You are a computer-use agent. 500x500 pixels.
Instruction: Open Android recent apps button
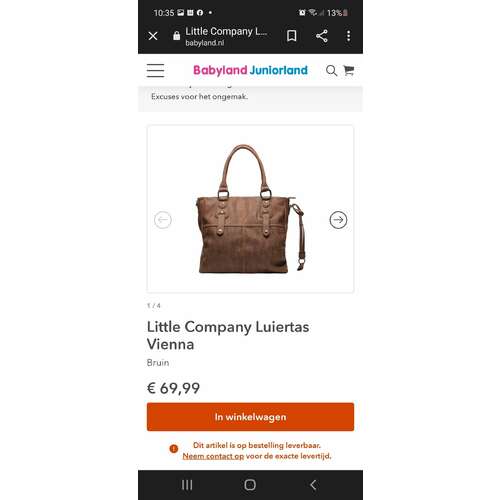[x=187, y=485]
